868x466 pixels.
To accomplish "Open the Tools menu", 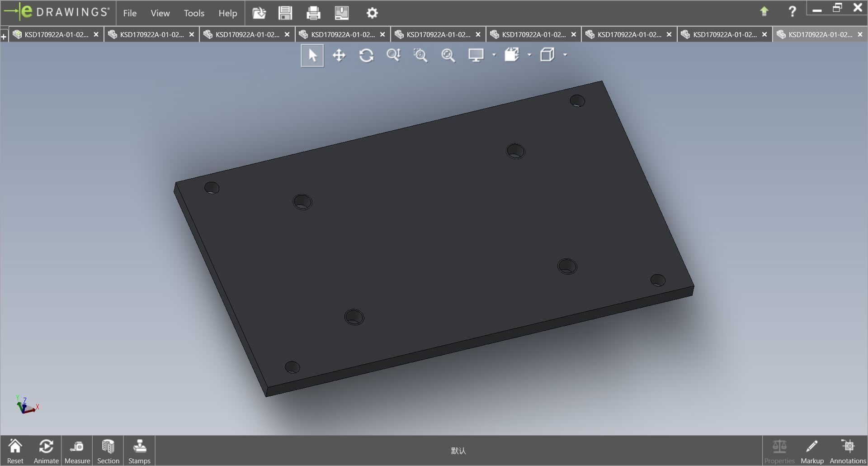I will (x=194, y=13).
